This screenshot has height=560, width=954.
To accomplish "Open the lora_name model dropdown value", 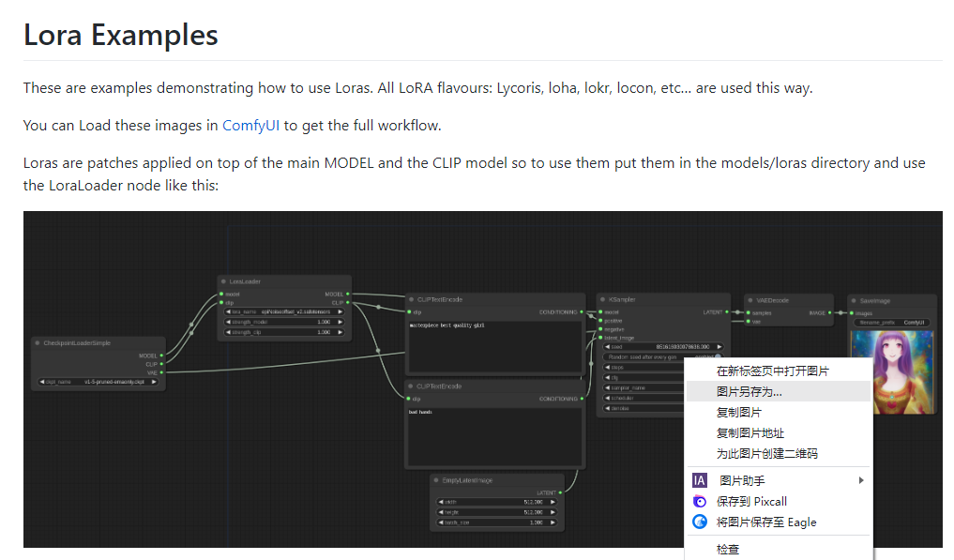I will pyautogui.click(x=295, y=311).
